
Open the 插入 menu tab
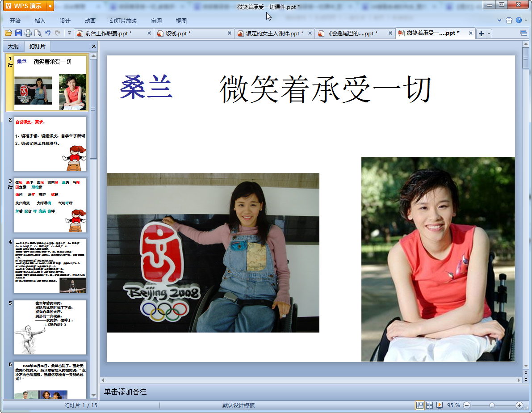coord(40,21)
